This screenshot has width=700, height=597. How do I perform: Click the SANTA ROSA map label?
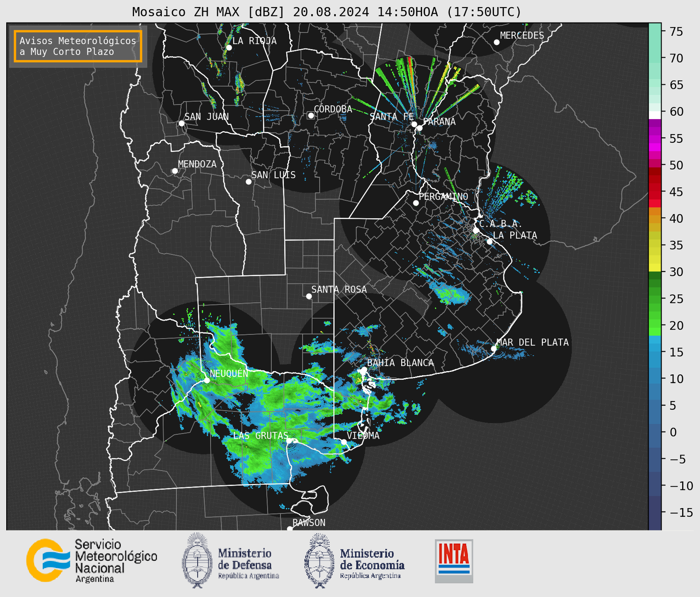pos(339,289)
